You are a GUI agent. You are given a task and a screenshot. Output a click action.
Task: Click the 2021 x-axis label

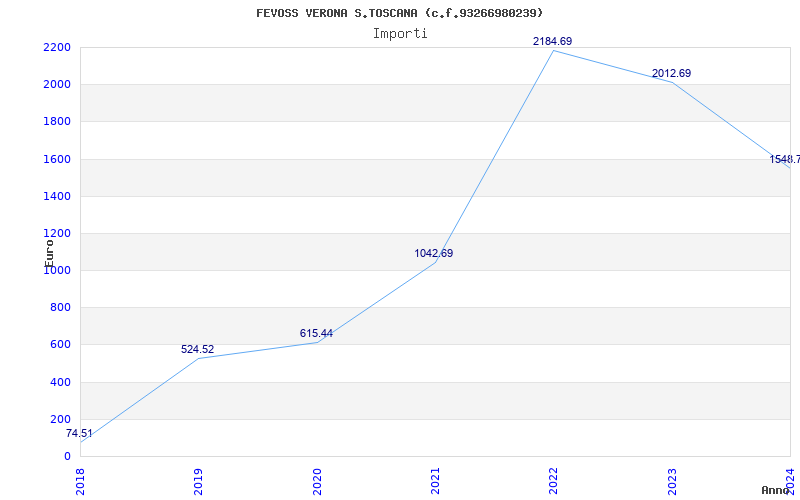coord(436,480)
